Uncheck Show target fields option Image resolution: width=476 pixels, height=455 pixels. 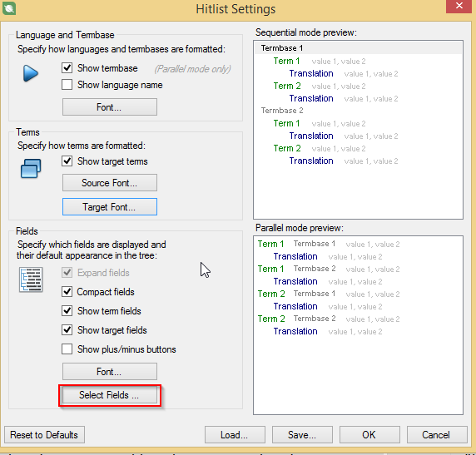coord(67,330)
